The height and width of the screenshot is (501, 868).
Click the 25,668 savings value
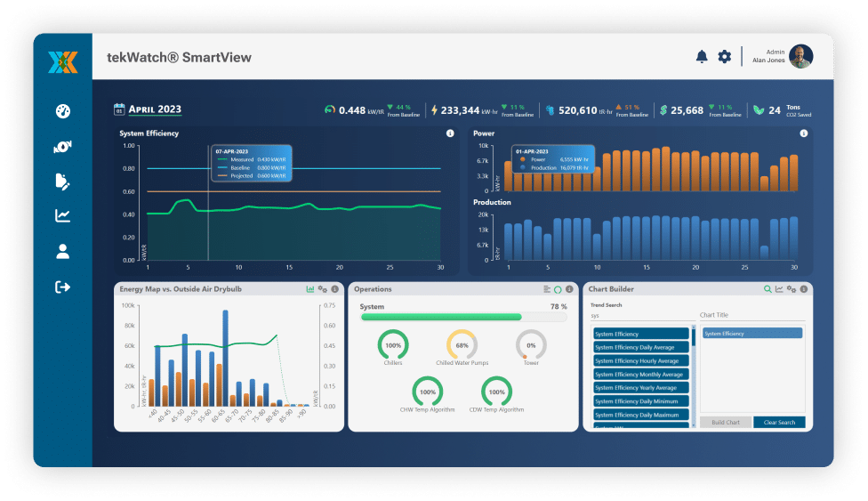coord(687,110)
